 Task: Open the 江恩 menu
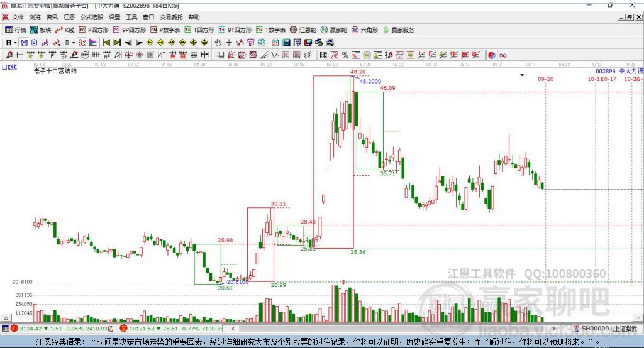69,17
